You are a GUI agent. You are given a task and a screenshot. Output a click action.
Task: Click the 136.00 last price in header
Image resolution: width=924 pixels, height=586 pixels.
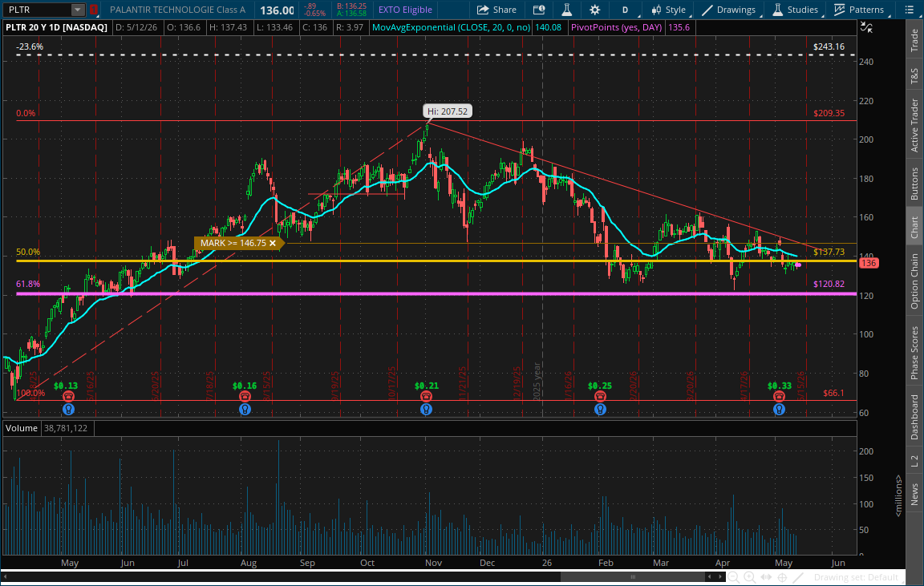(x=277, y=10)
